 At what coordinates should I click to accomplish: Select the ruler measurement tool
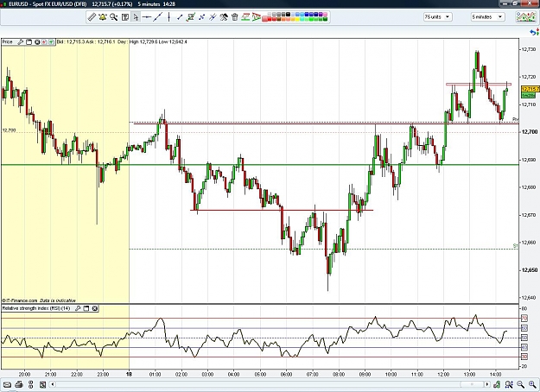point(92,17)
